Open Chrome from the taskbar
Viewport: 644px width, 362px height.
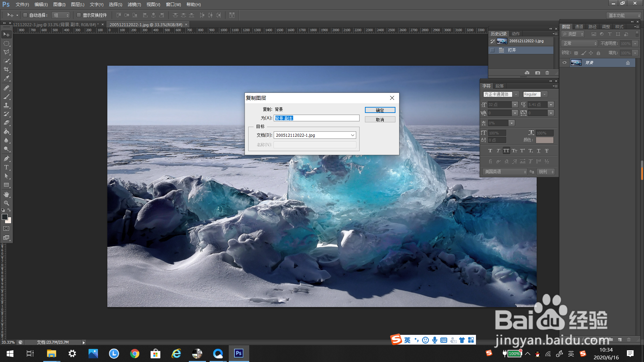[x=135, y=354]
